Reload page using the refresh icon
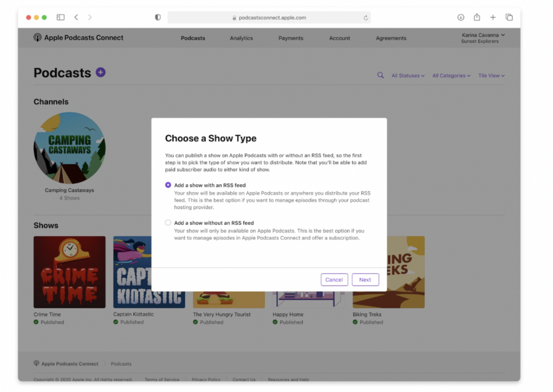The image size is (553, 392). 366,18
